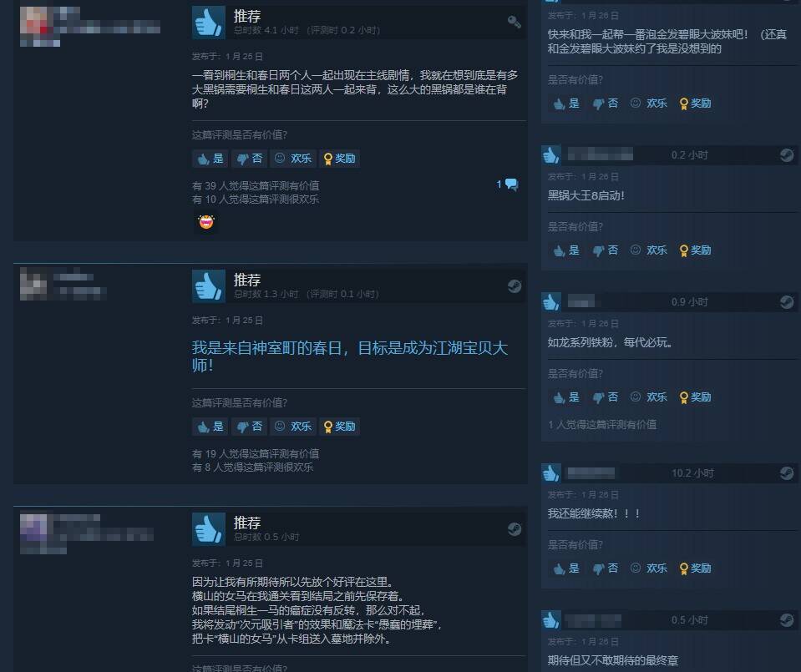Vote 否 on 金发碧眼大波妹 review

coord(606,104)
